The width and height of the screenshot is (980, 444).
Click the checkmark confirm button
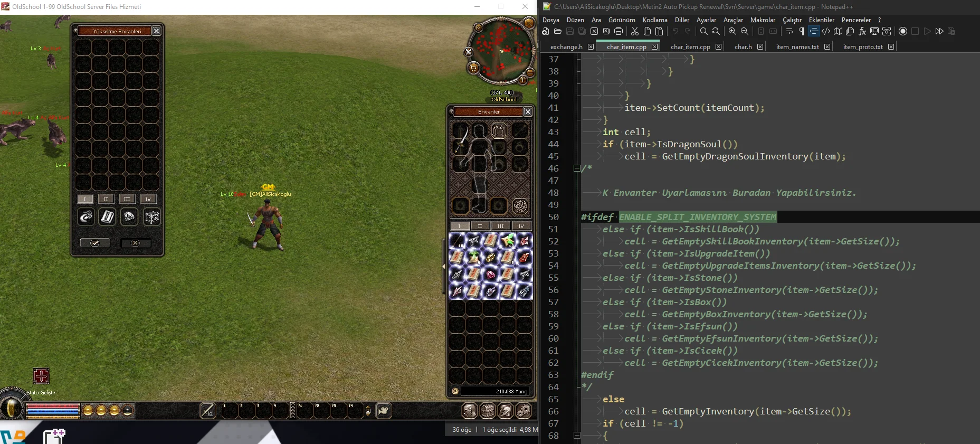click(95, 243)
